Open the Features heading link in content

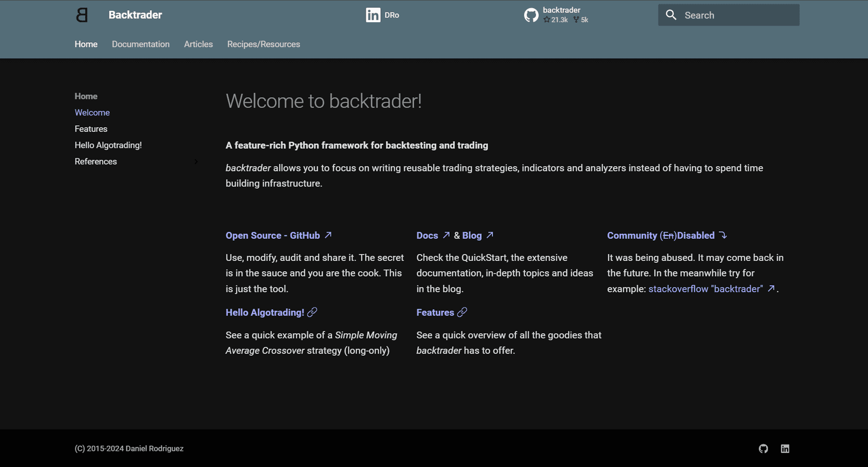pos(435,312)
